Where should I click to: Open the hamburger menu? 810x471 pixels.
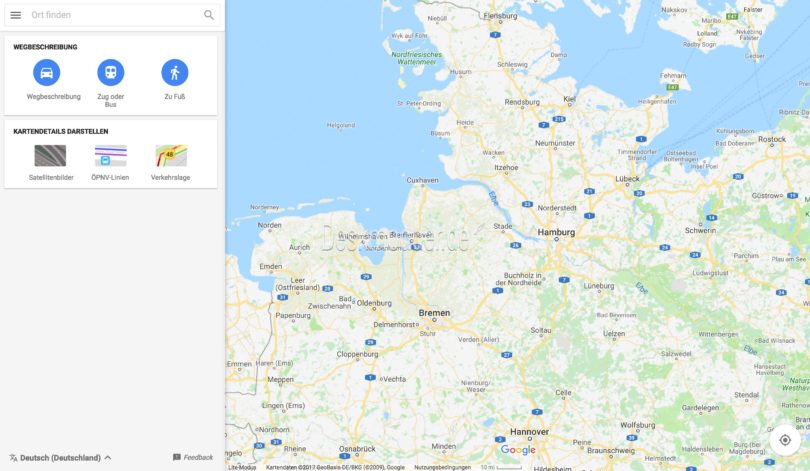click(15, 15)
